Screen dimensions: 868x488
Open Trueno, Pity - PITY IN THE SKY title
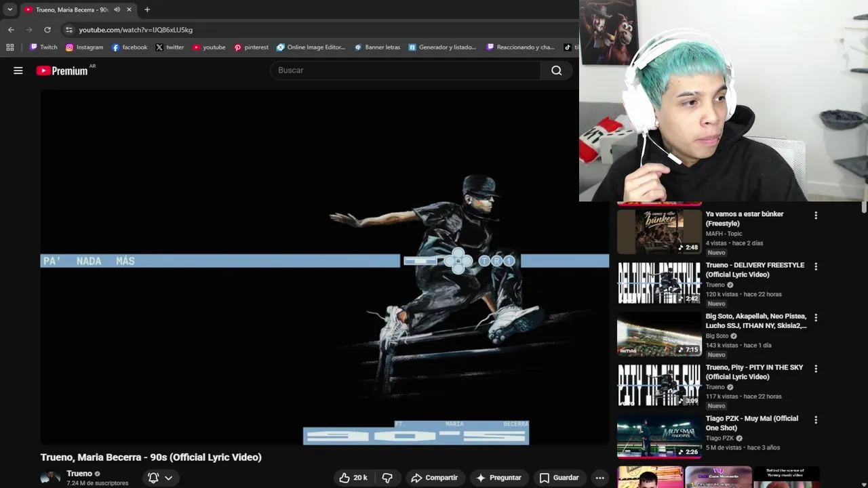pyautogui.click(x=754, y=372)
